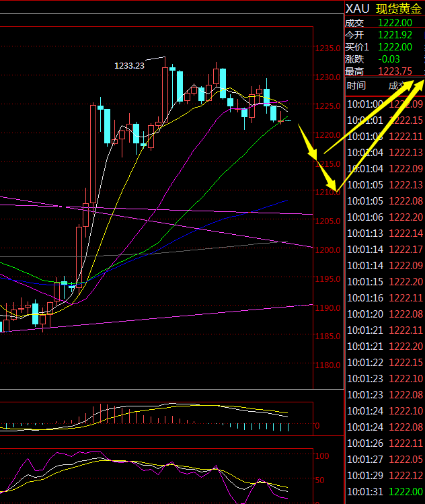Click the 1233.23 high price label

[130, 65]
